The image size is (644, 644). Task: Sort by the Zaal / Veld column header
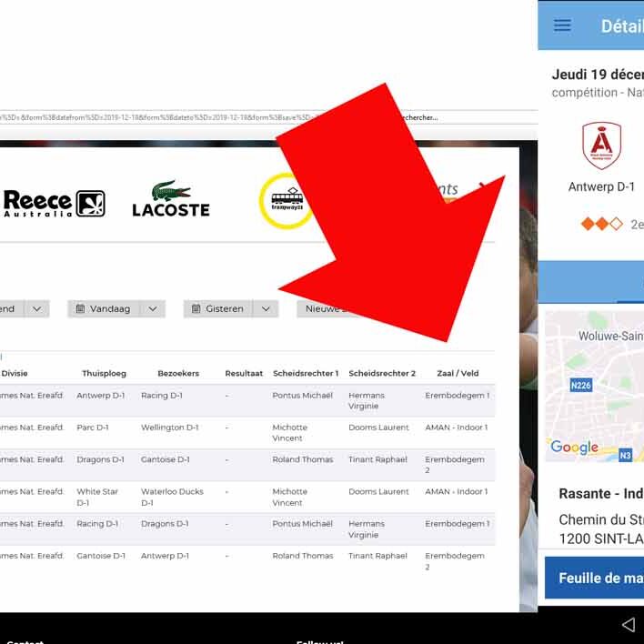tap(458, 373)
